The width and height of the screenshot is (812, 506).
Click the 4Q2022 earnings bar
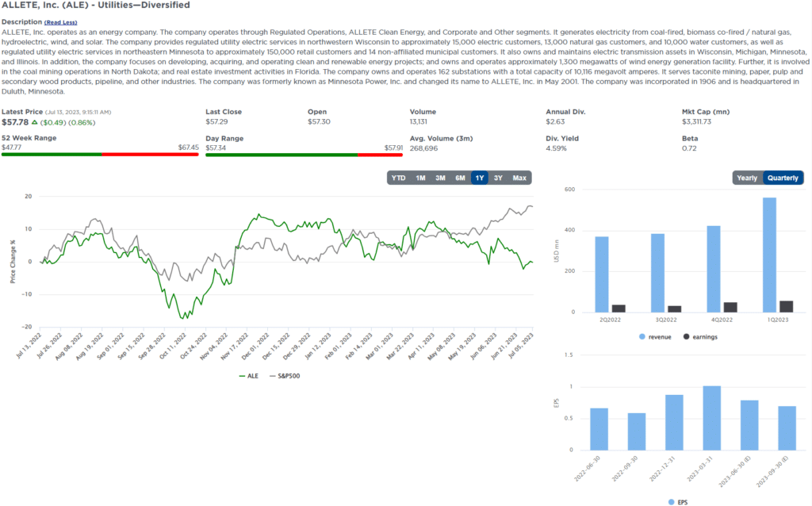730,307
